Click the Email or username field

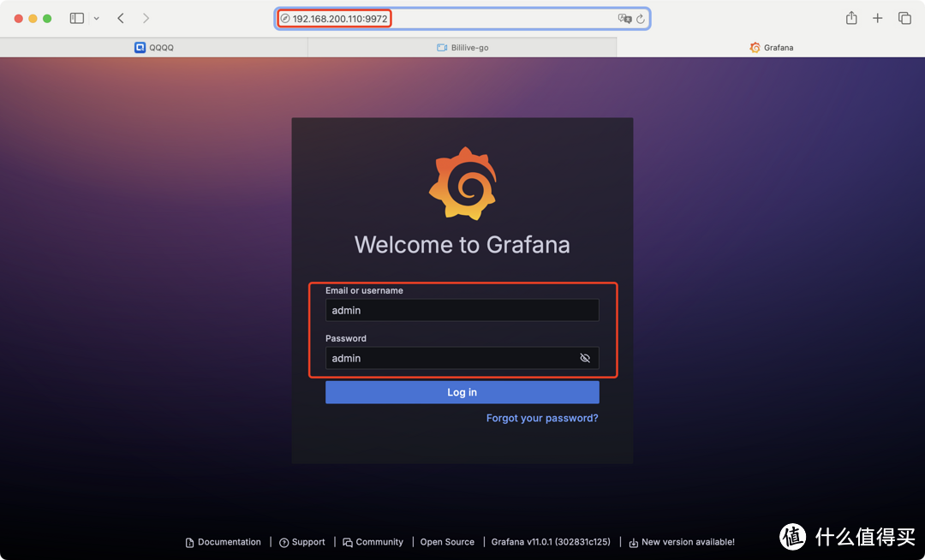(x=462, y=310)
